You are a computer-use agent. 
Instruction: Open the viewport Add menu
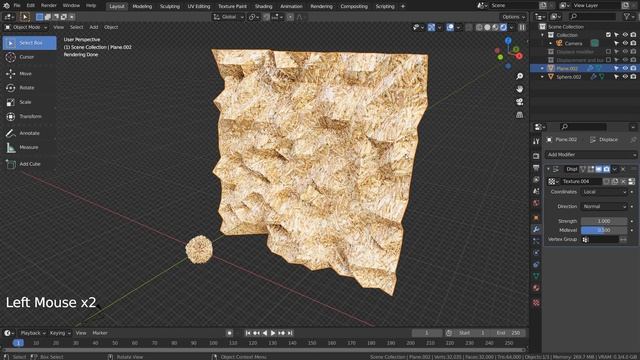(94, 27)
